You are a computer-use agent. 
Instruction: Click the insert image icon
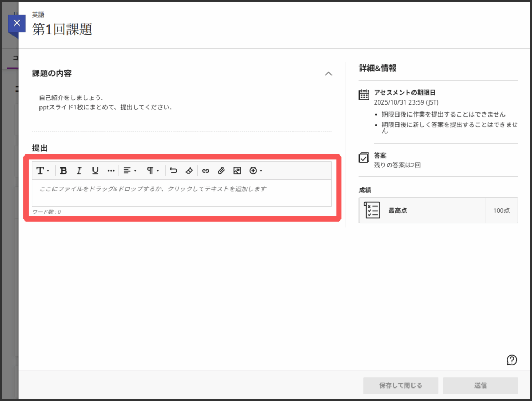click(237, 171)
